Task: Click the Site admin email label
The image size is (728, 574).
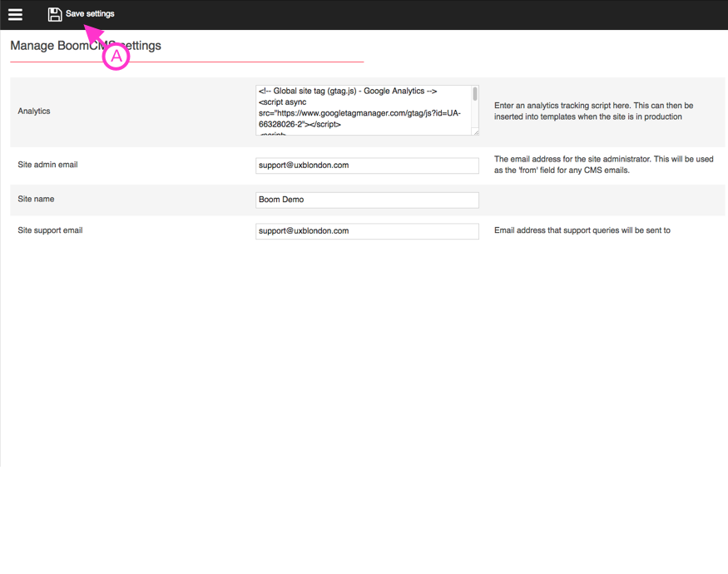Action: [47, 165]
